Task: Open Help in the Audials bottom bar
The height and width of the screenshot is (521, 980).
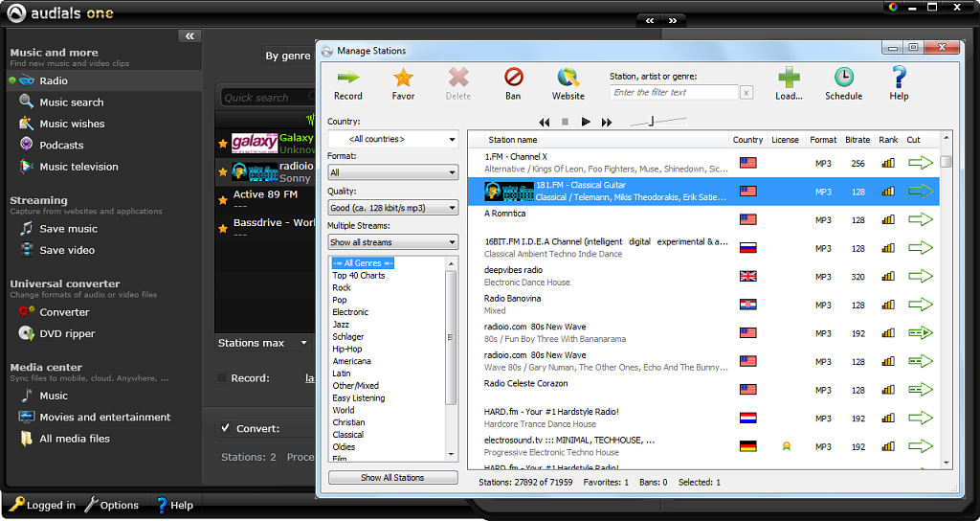Action: pos(174,505)
